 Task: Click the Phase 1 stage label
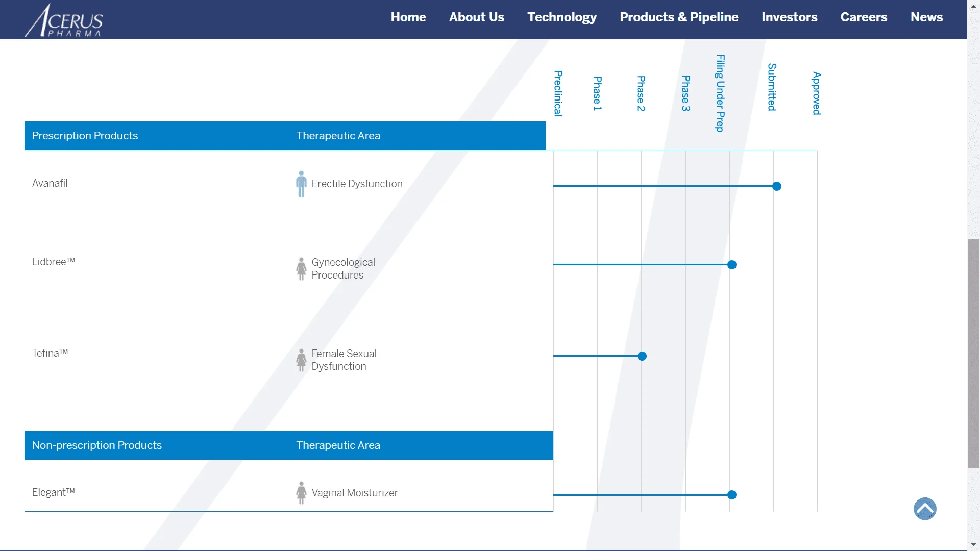pyautogui.click(x=598, y=93)
